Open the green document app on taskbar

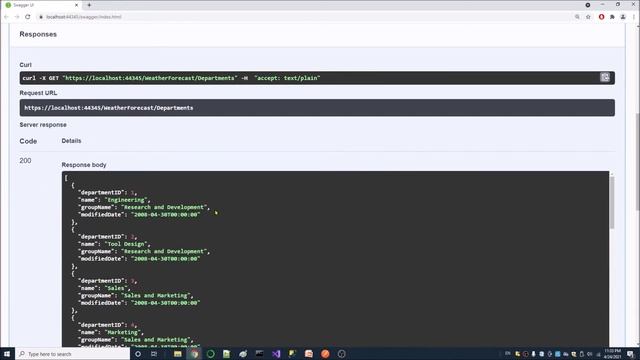tap(227, 354)
